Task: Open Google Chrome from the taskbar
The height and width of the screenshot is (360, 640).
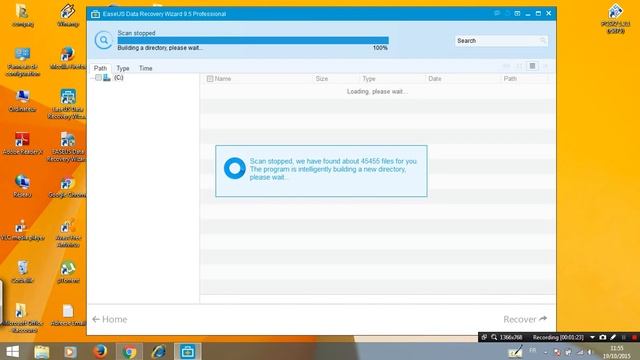Action: coord(129,351)
